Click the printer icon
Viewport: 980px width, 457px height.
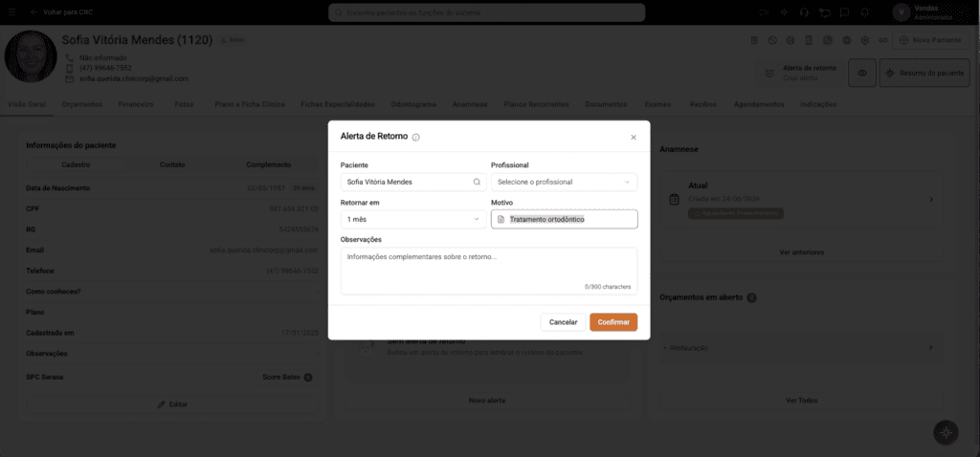(x=791, y=40)
